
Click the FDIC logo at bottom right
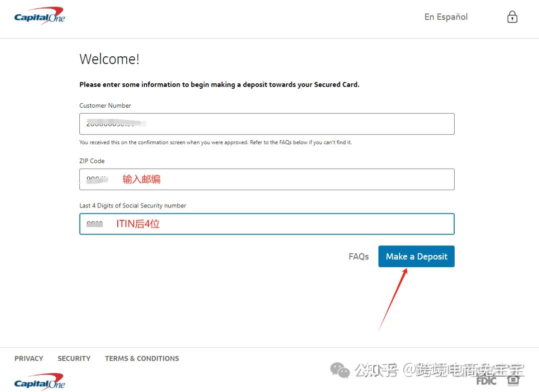pyautogui.click(x=486, y=381)
